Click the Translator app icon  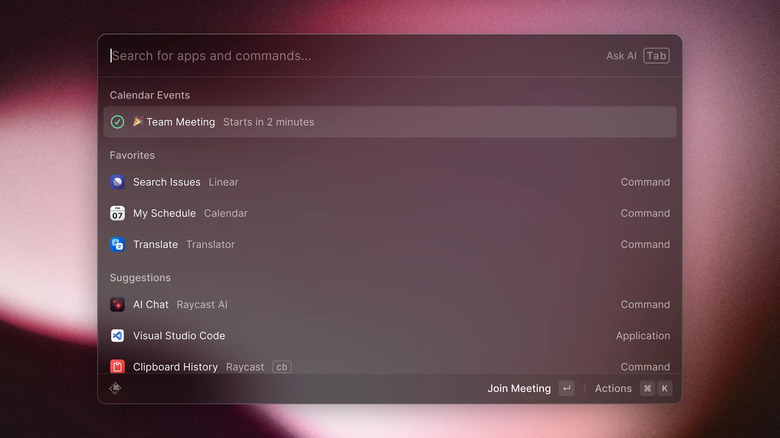[x=117, y=244]
